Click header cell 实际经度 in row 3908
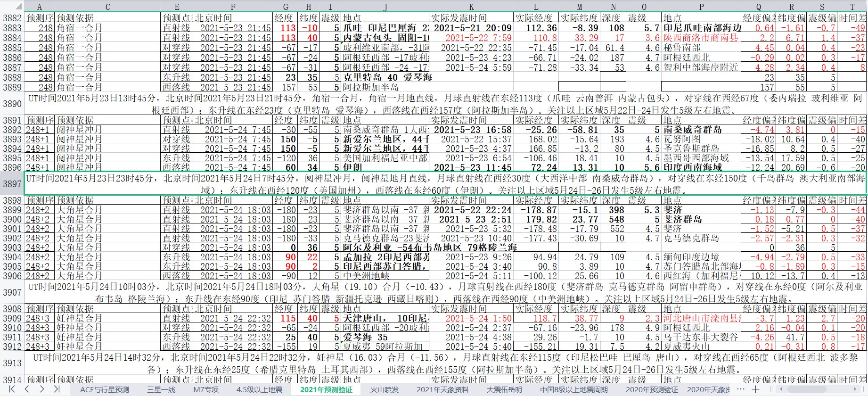This screenshot has height=396, width=868. pyautogui.click(x=536, y=309)
